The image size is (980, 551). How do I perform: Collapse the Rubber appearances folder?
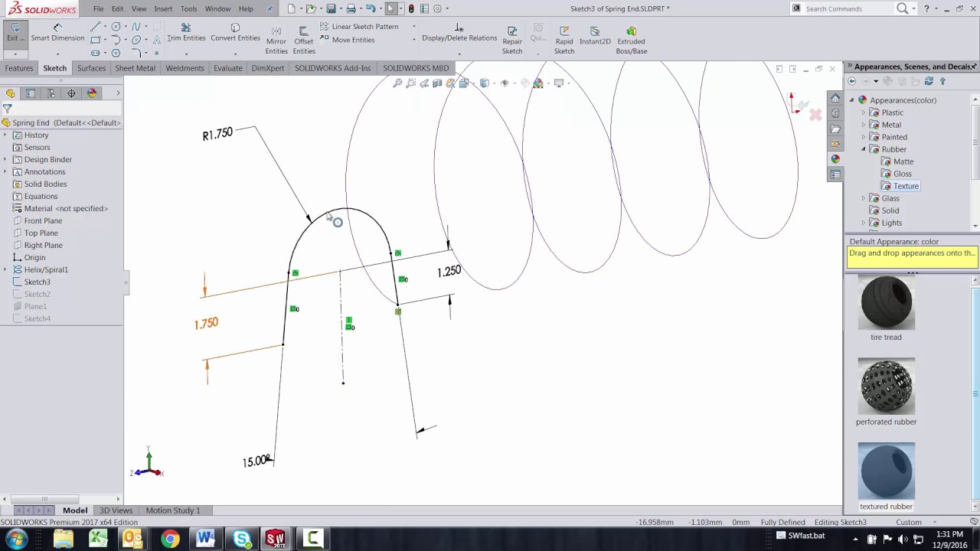tap(864, 149)
